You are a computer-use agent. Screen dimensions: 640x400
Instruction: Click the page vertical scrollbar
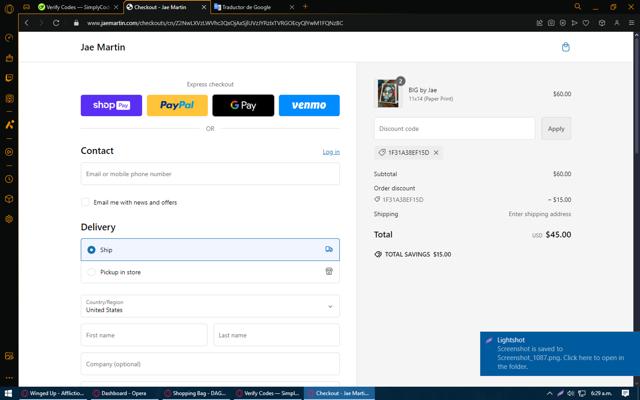pos(636,94)
